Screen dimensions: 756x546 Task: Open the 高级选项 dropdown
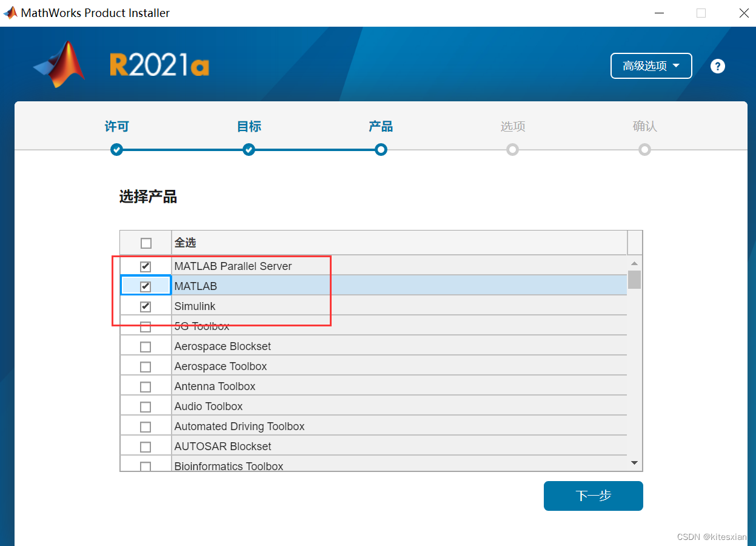pyautogui.click(x=651, y=66)
